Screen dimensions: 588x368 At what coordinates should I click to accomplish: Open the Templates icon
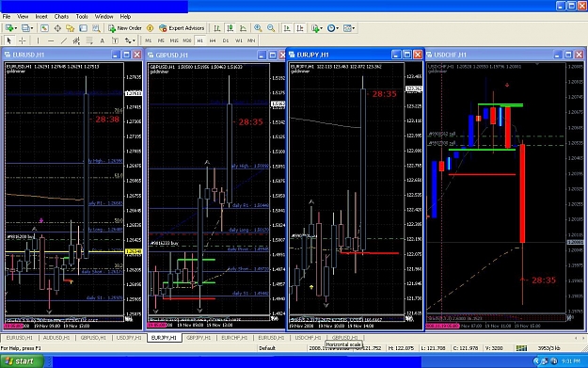click(347, 28)
